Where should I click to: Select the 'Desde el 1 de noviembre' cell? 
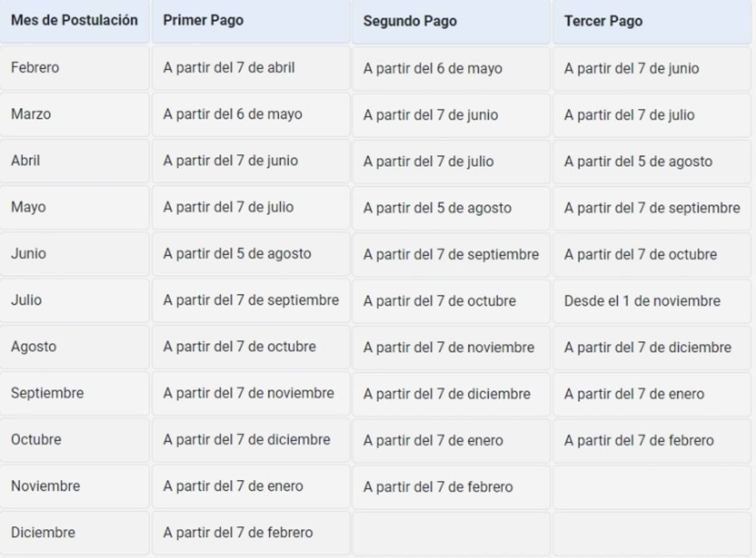tap(642, 301)
